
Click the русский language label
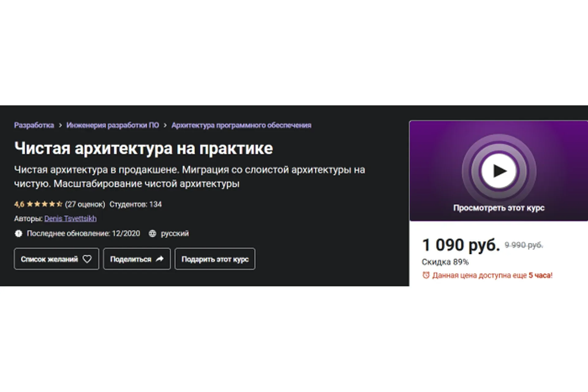[x=175, y=234]
